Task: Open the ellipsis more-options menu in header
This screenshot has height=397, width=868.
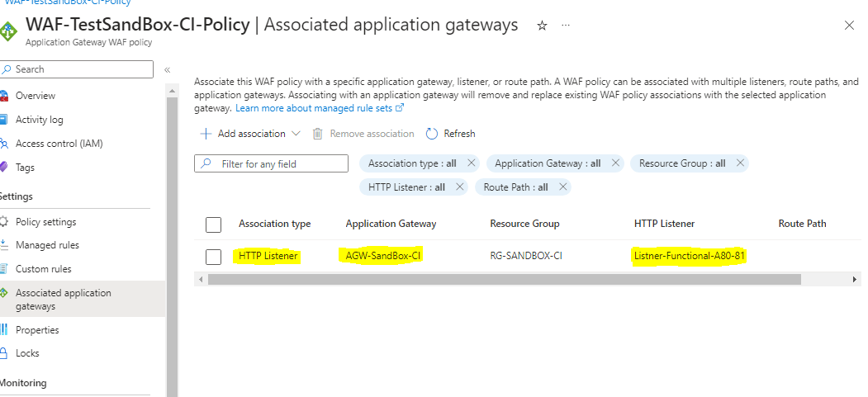Action: [565, 26]
